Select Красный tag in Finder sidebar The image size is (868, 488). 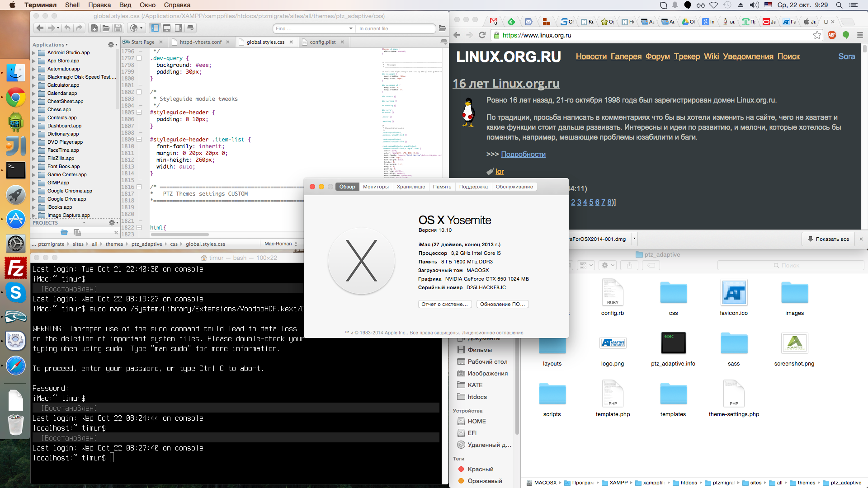[x=480, y=469]
